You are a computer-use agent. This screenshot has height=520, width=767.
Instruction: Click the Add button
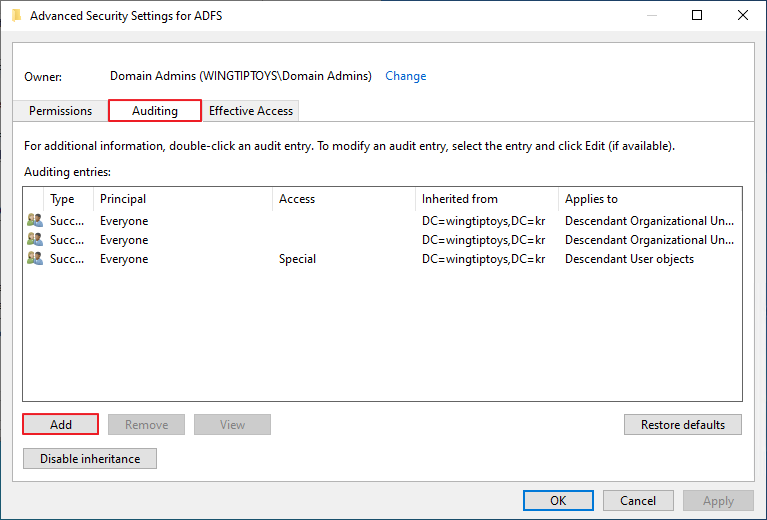click(61, 424)
